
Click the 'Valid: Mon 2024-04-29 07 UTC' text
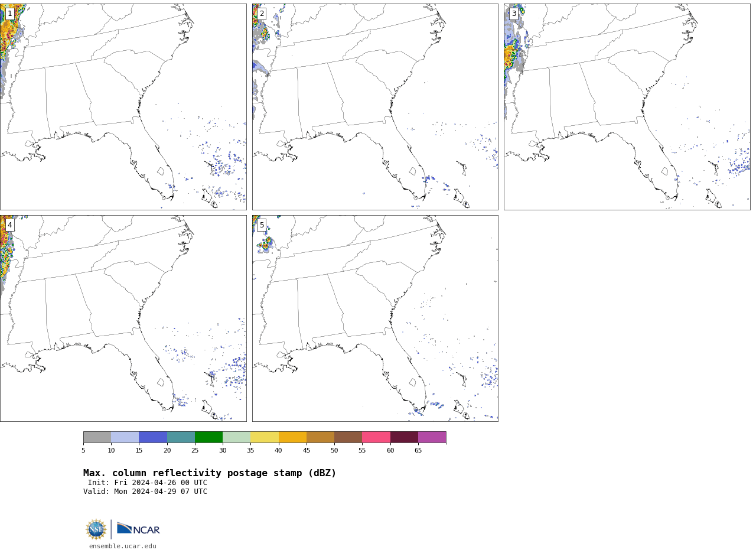(145, 492)
